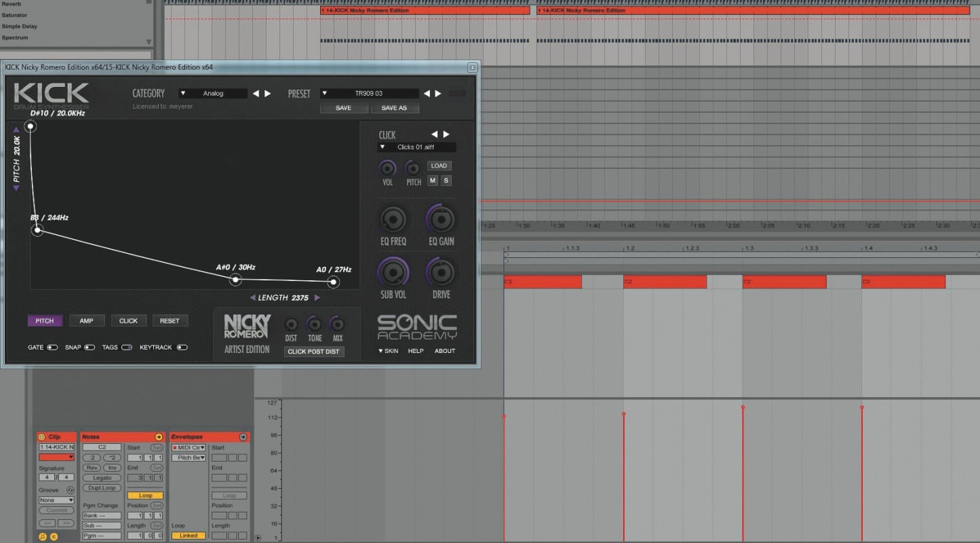Click the Dupl.Loop button
980x543 pixels.
102,488
